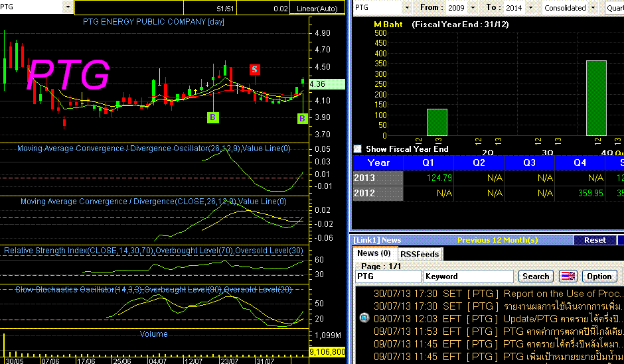Click the PTG ENERGY PUBLIC COMPANY [day] title
The height and width of the screenshot is (364, 624).
click(153, 22)
